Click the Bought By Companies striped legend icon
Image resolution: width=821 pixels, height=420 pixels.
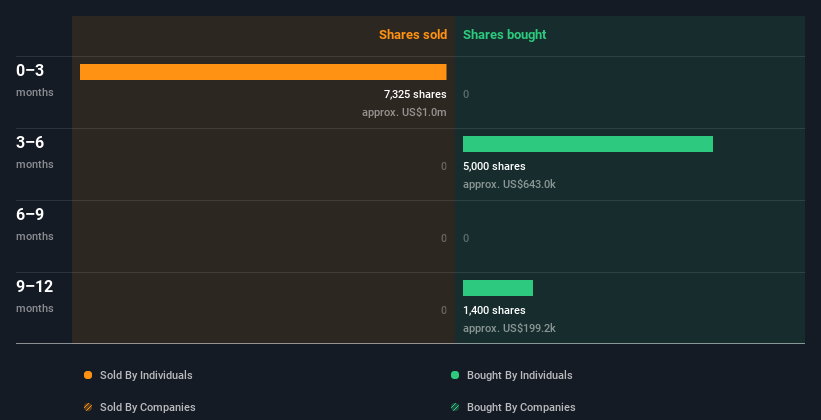[x=454, y=407]
